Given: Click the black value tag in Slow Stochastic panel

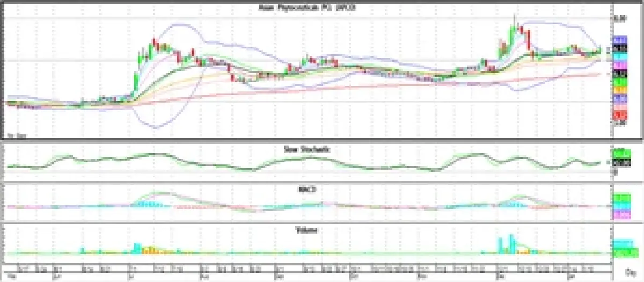Looking at the screenshot, I should point(621,162).
